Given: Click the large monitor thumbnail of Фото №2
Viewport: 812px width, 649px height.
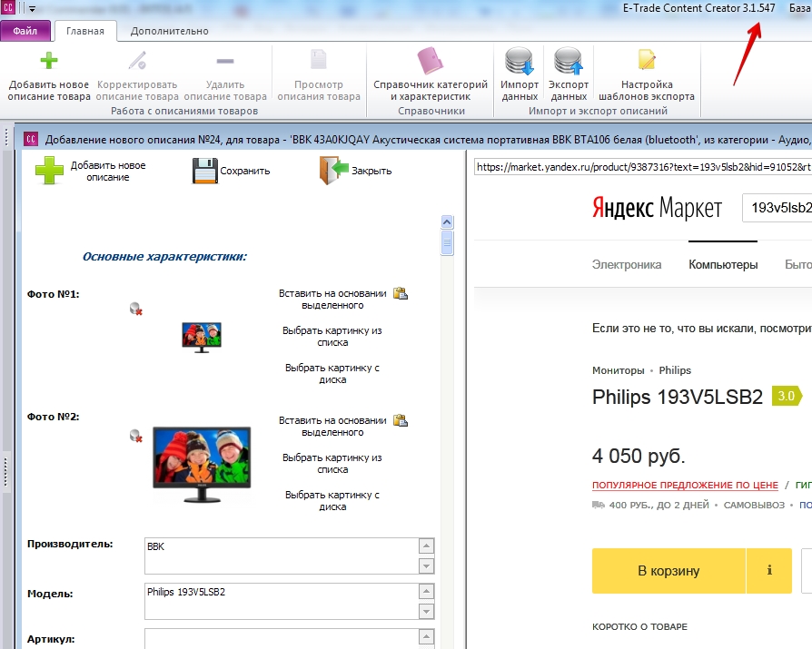Looking at the screenshot, I should click(202, 464).
